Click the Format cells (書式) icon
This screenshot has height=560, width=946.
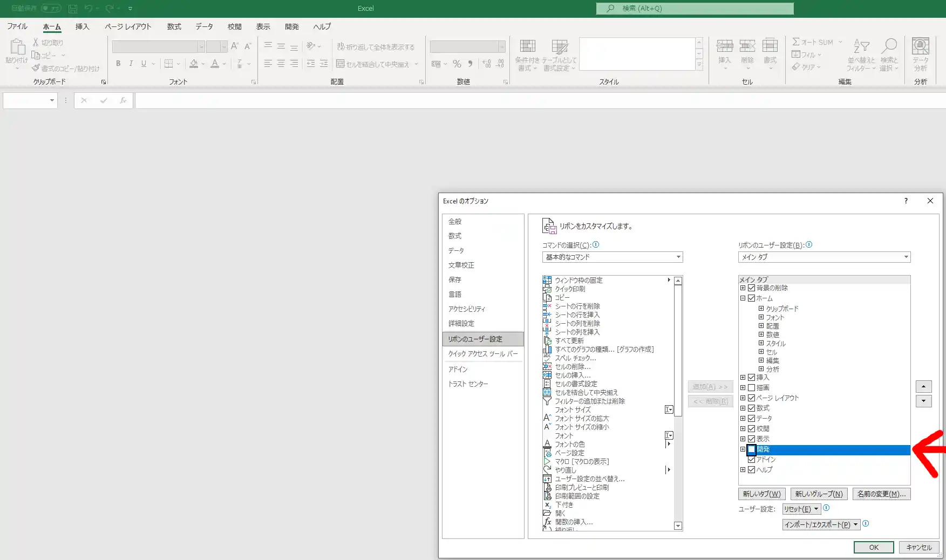(x=770, y=46)
